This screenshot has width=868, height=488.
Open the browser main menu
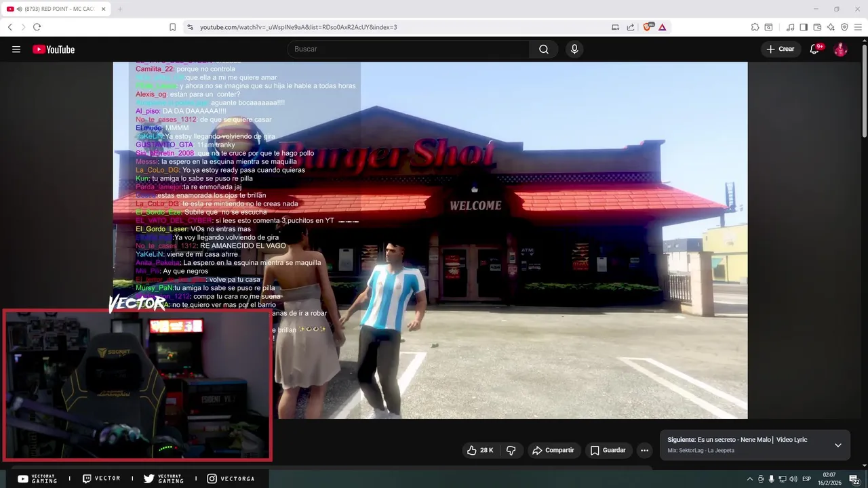point(858,27)
